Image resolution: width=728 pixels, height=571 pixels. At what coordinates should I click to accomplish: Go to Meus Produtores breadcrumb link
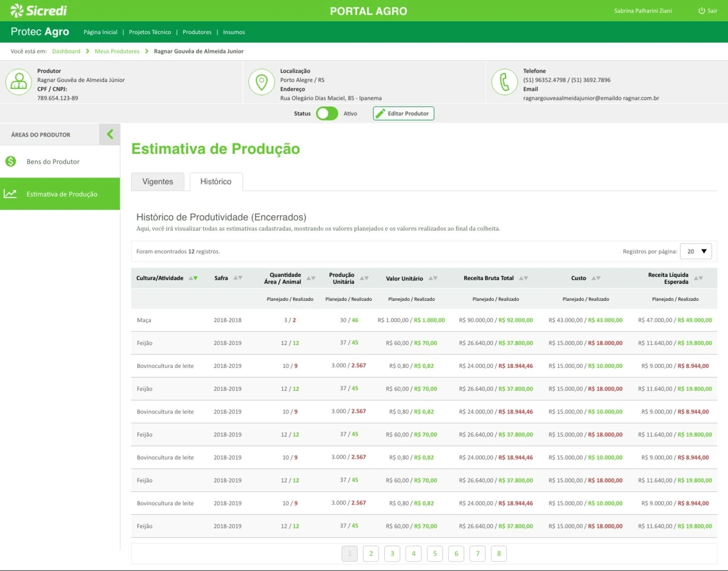click(x=117, y=51)
